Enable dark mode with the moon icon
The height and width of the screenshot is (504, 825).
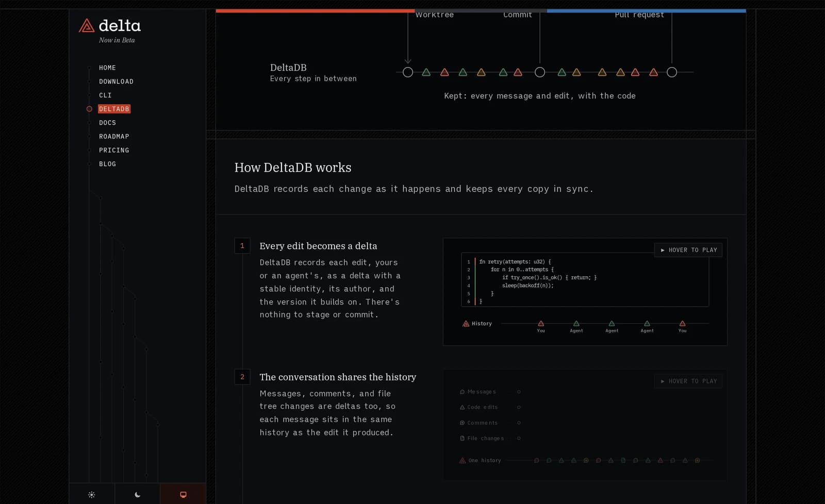[x=137, y=495]
